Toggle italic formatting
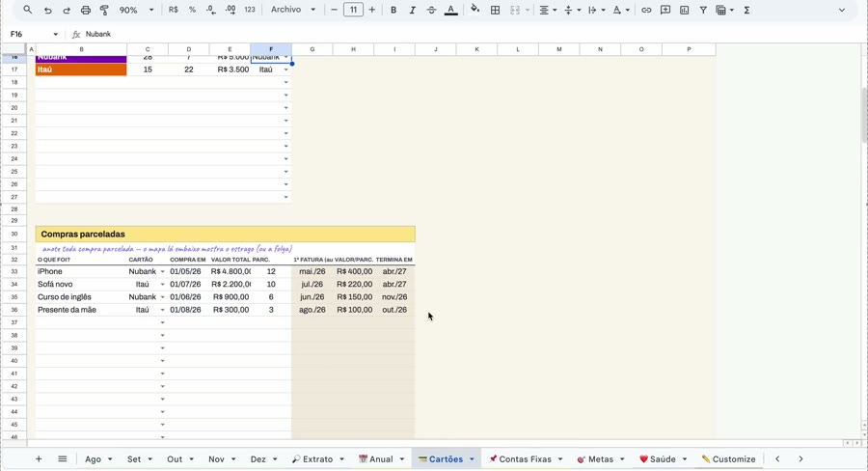 pos(412,10)
